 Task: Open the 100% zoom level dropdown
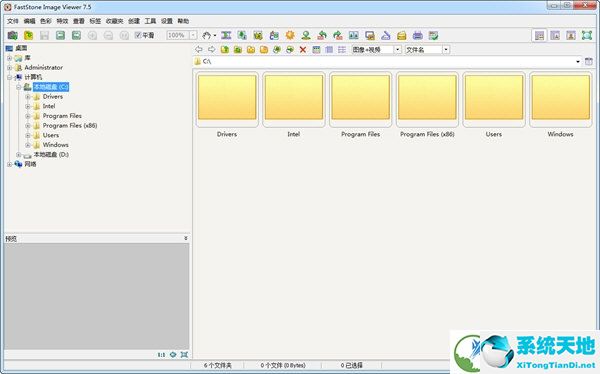coord(193,35)
